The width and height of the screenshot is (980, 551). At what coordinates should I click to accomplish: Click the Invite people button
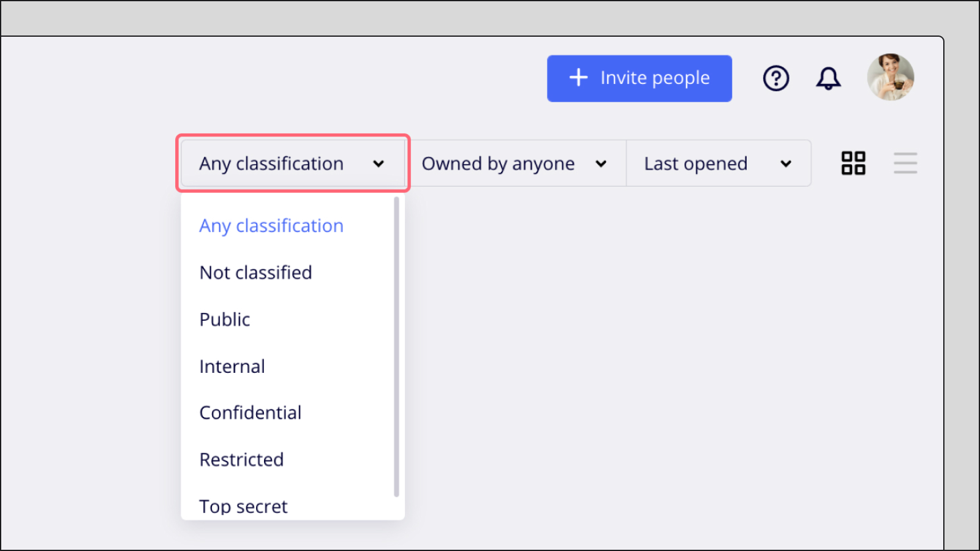[639, 78]
